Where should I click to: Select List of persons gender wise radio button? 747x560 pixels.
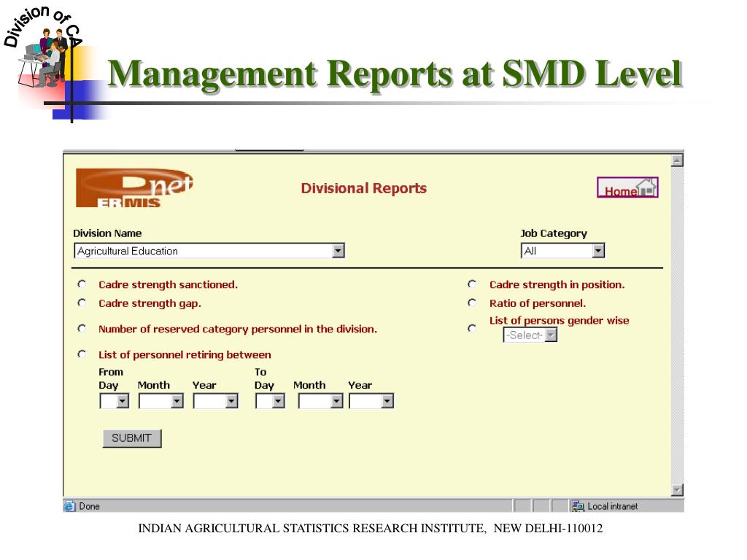(x=472, y=328)
